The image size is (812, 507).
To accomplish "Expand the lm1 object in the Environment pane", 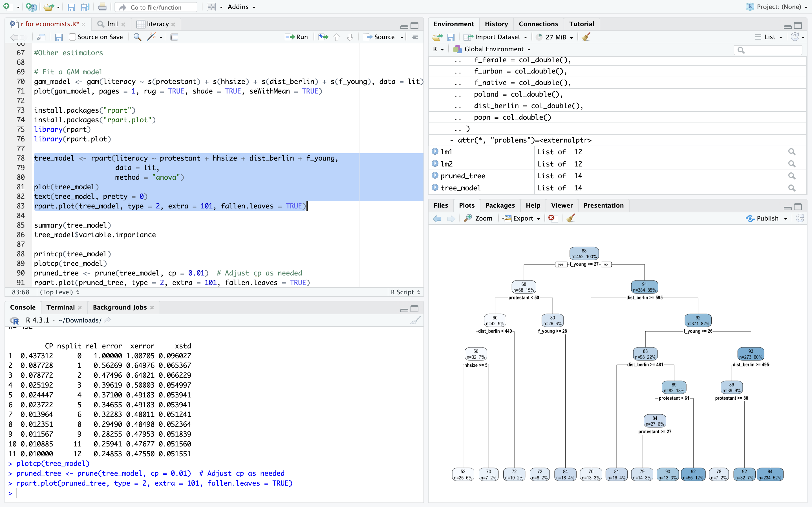I will coord(435,152).
